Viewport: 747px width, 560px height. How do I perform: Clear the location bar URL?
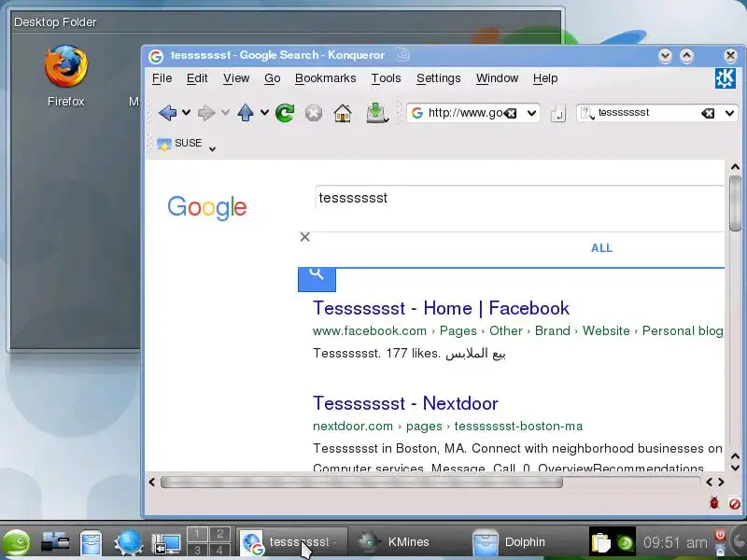coord(511,113)
